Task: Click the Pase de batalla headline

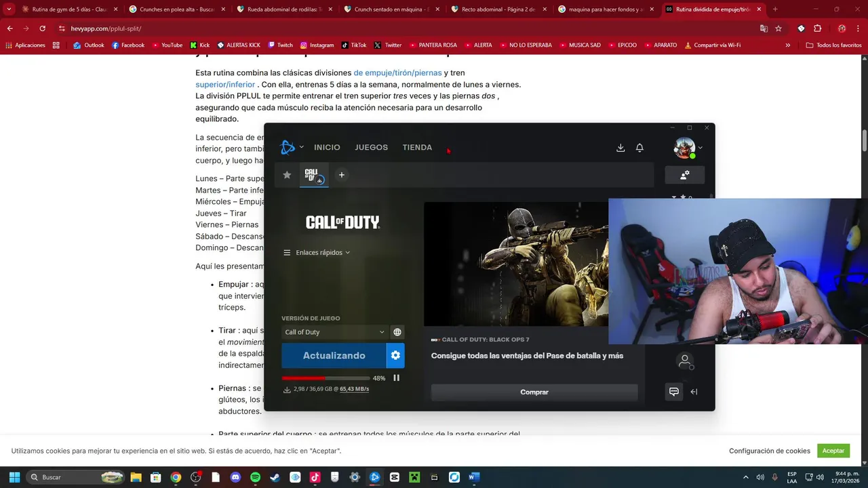Action: click(527, 355)
